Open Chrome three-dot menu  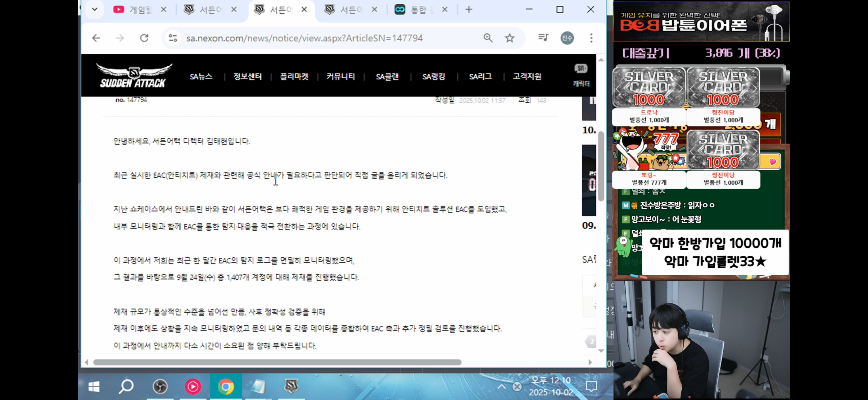pyautogui.click(x=591, y=38)
